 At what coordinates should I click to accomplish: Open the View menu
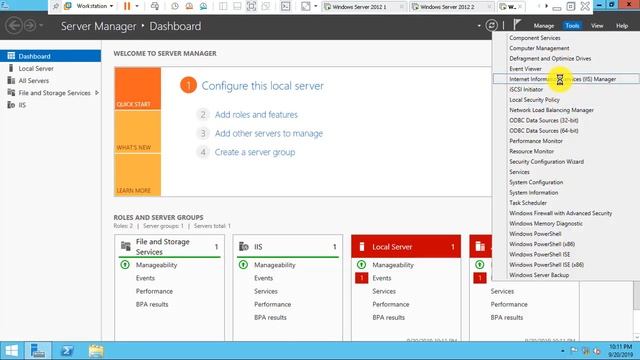click(597, 26)
